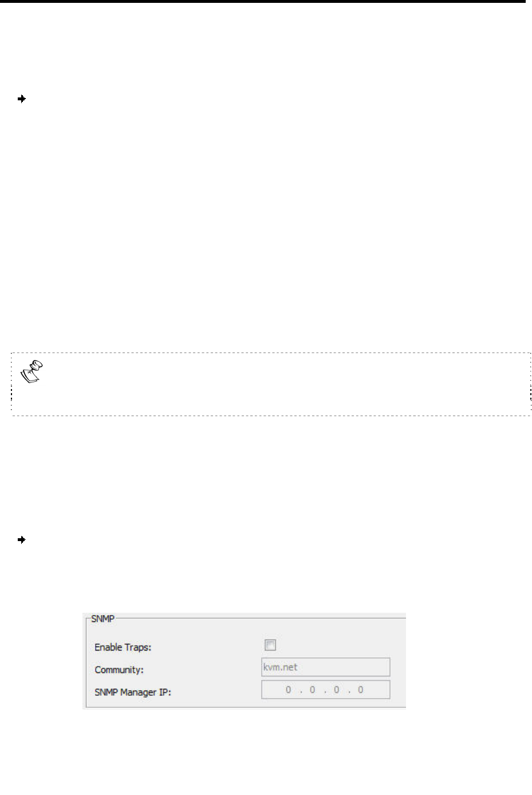Click the Community label
The image size is (532, 795).
(x=119, y=669)
